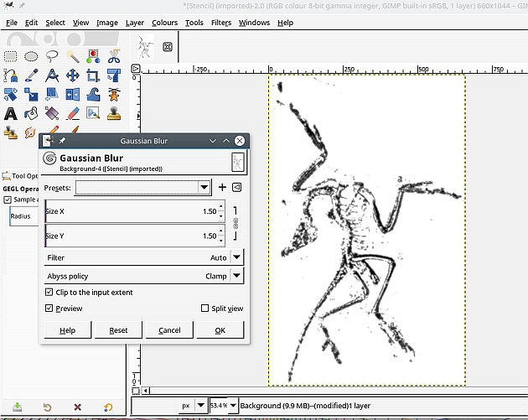Activate the Crop tool
528x420 pixels.
pyautogui.click(x=93, y=75)
